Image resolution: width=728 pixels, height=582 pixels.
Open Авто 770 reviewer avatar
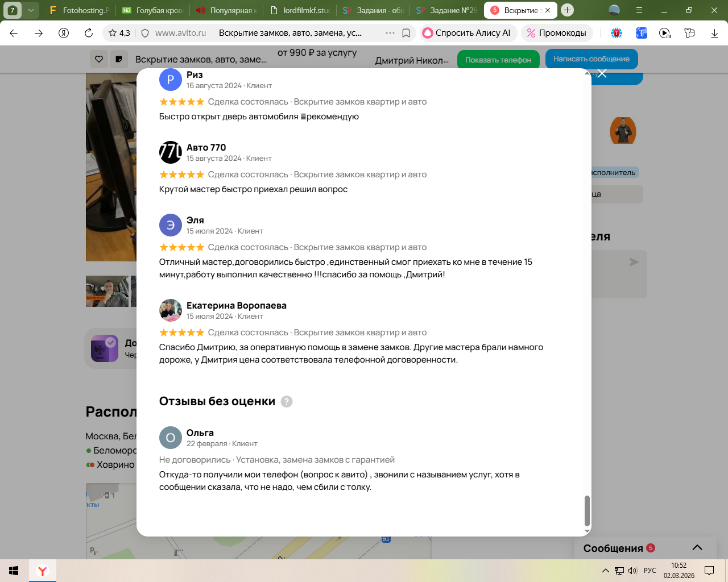tap(171, 152)
